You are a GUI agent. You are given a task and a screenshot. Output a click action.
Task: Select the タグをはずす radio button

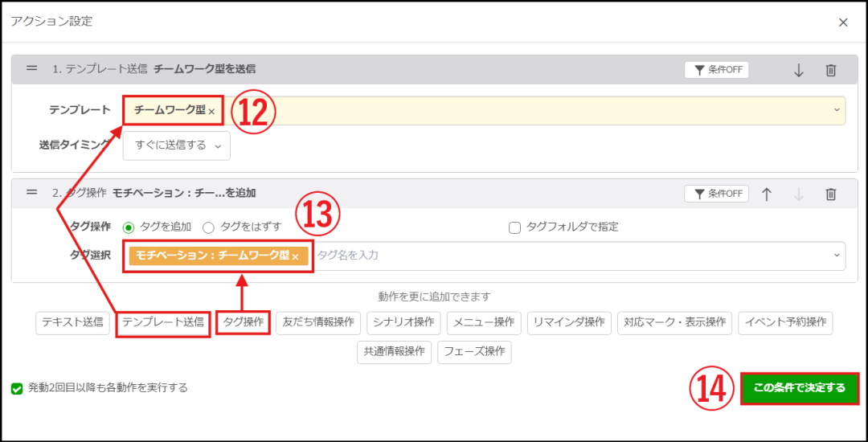pyautogui.click(x=208, y=227)
